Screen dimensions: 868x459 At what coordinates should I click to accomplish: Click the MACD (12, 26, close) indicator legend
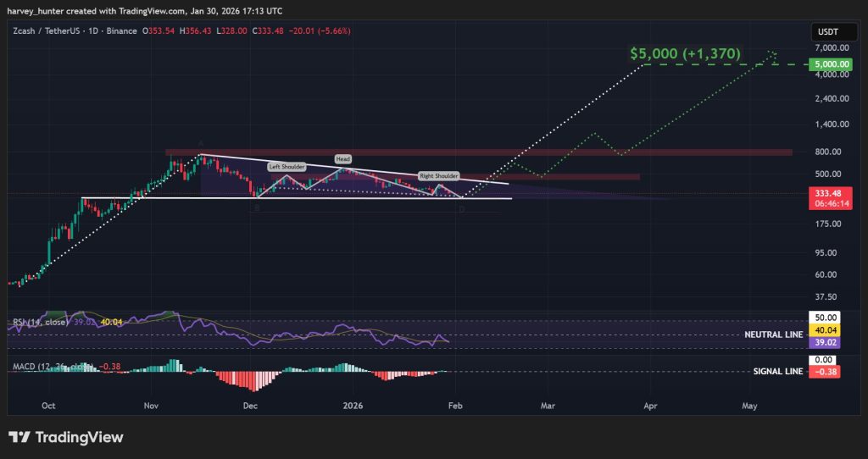[52, 366]
